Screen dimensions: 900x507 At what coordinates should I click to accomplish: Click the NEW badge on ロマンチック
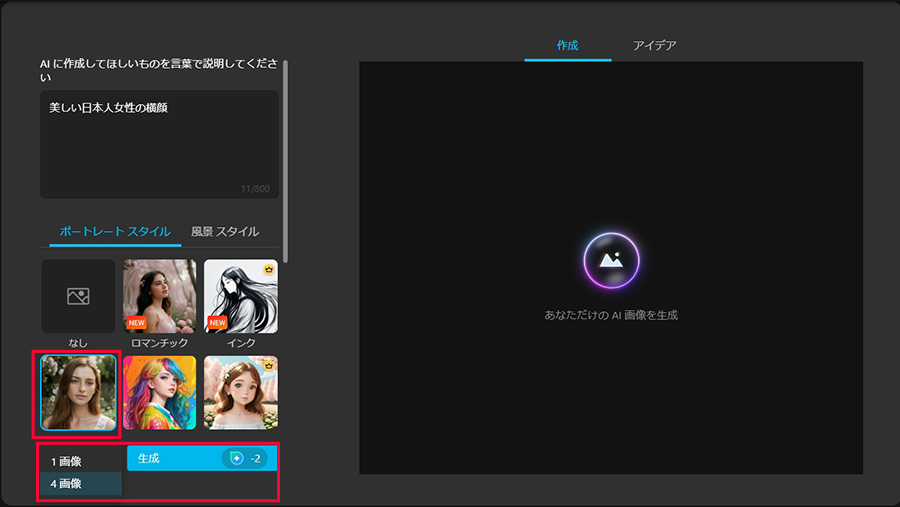(137, 323)
